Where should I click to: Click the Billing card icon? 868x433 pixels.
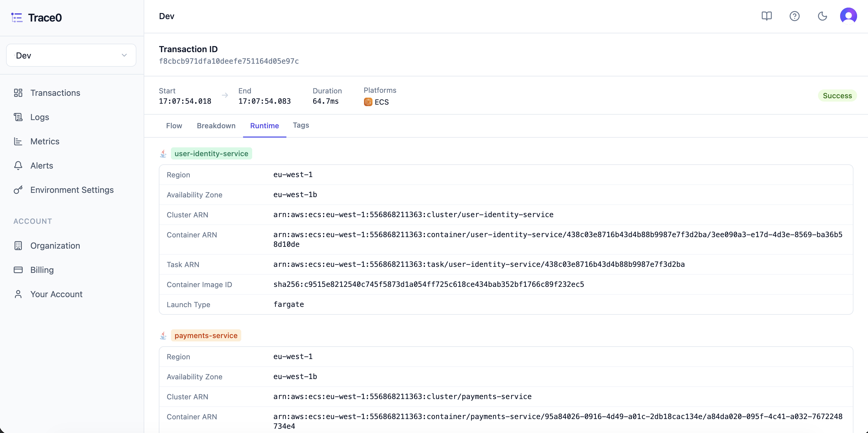(18, 270)
